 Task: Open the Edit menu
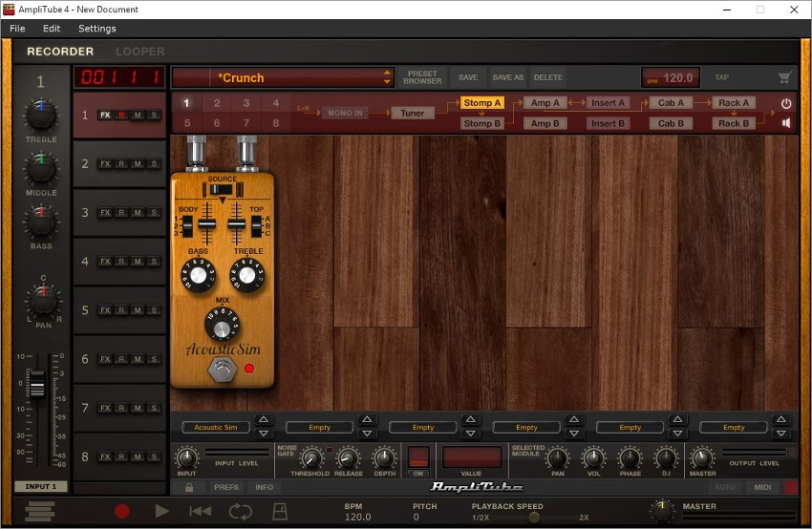click(52, 29)
